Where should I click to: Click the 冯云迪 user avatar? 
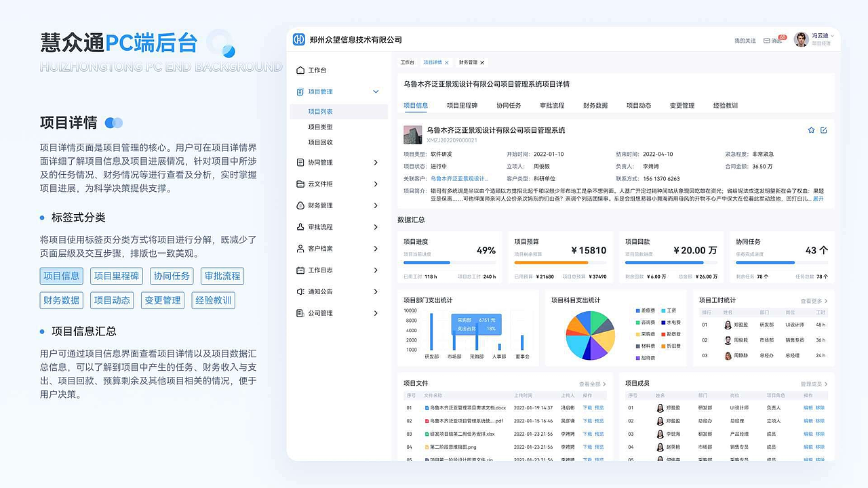coord(802,39)
